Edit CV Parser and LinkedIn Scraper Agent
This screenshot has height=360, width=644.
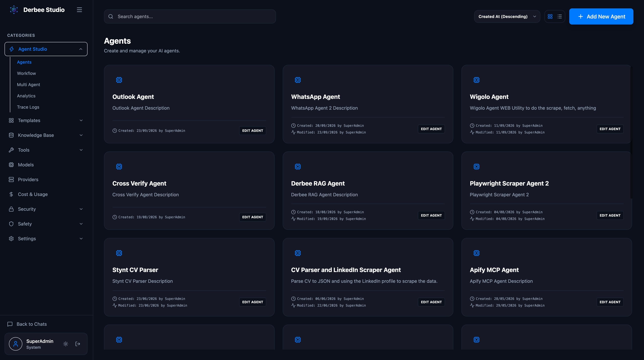pos(431,302)
